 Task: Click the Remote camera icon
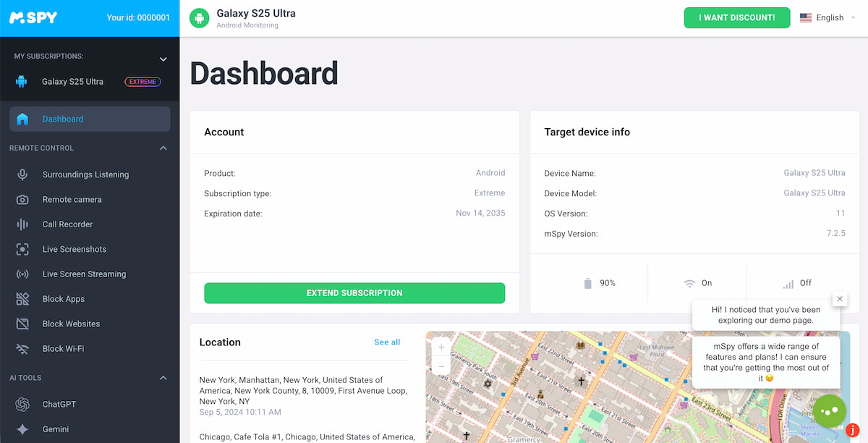click(22, 200)
